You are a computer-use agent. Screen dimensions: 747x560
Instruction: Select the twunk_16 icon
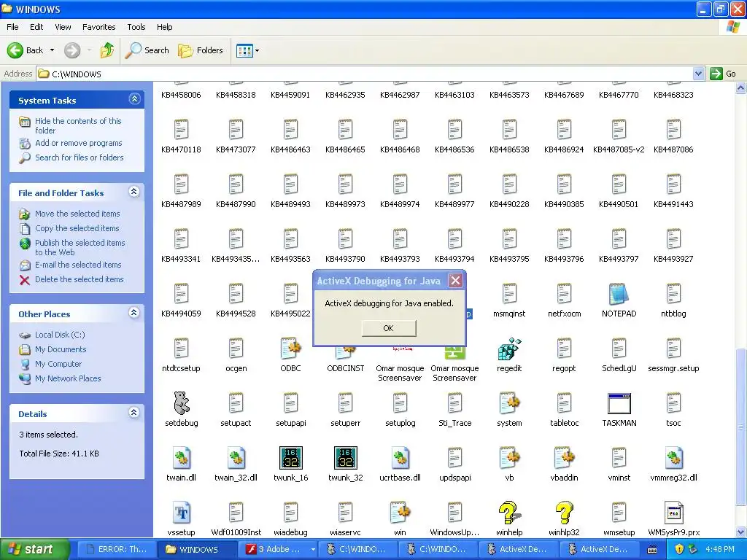click(x=290, y=458)
